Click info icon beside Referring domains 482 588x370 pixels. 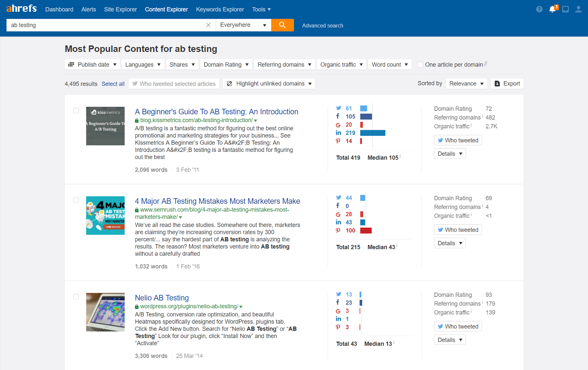[482, 116]
